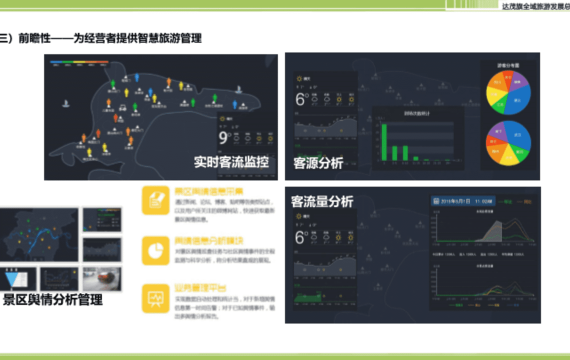Image resolution: width=570 pixels, height=360 pixels.
Task: Click the tallest green bar in bar chart
Action: [384, 142]
